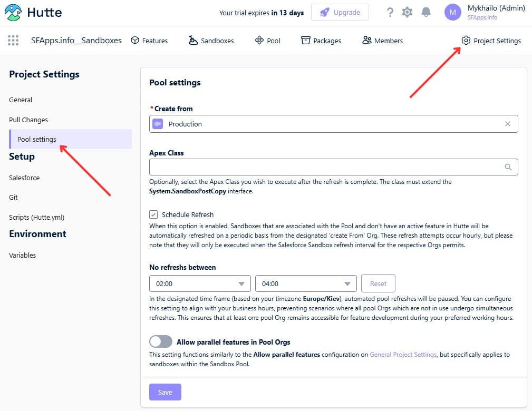Open the Packages tab

click(x=321, y=41)
